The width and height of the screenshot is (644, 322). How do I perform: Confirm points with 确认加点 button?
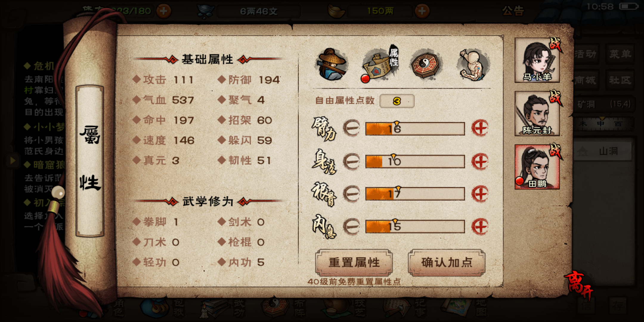click(x=447, y=263)
